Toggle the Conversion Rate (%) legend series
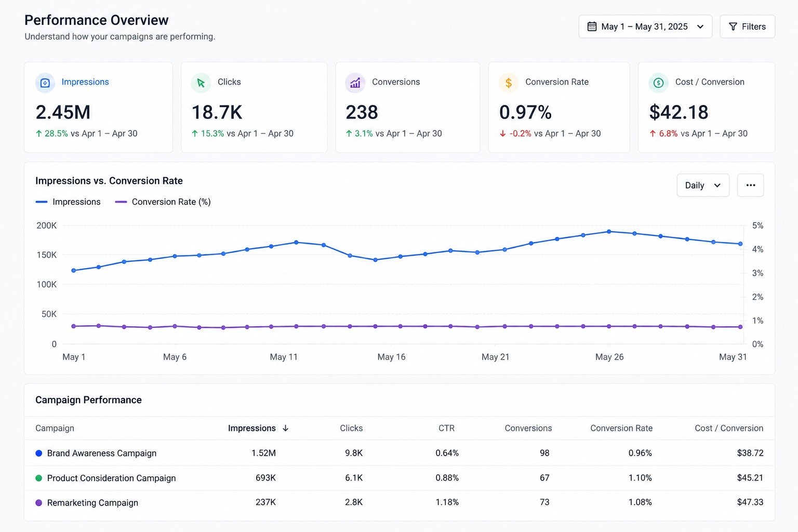798x532 pixels. pyautogui.click(x=163, y=202)
